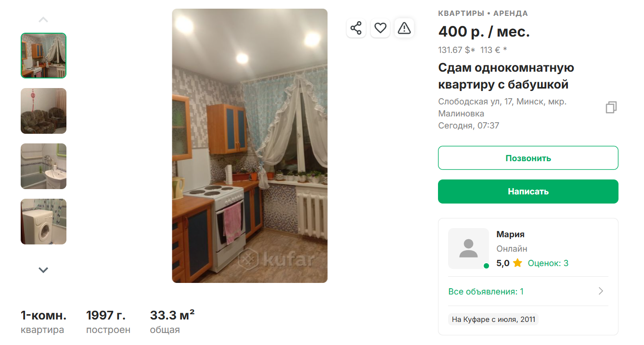Report the listing via warning triangle icon

pyautogui.click(x=404, y=28)
